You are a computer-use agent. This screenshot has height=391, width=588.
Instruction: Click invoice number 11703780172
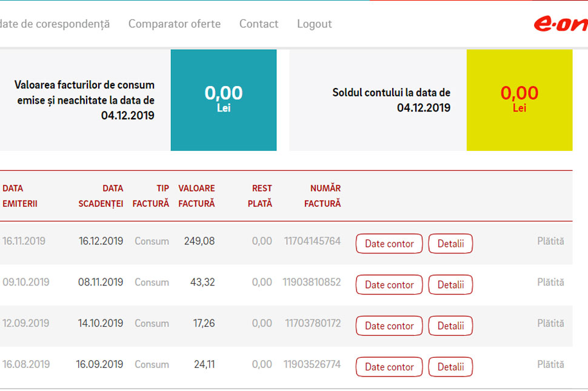[313, 323]
